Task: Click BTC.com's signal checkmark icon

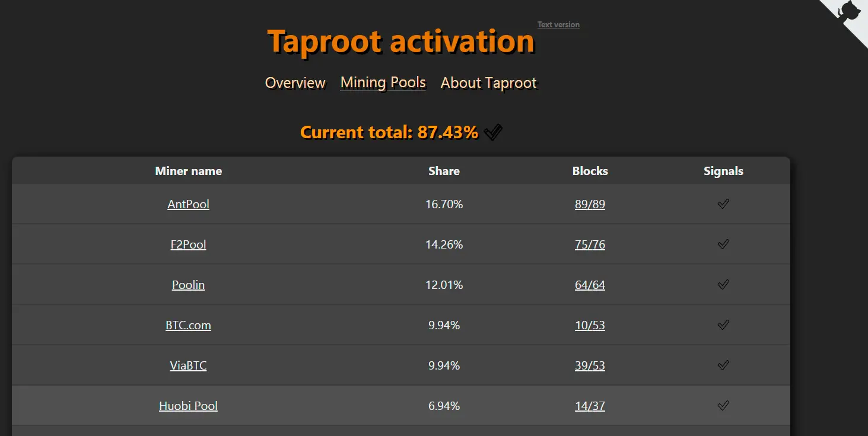Action: pos(723,324)
